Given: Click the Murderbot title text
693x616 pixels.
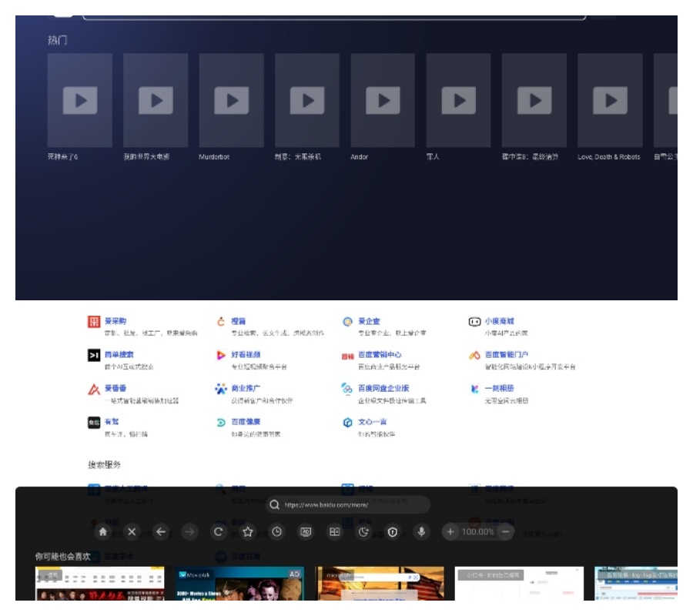Looking at the screenshot, I should [214, 157].
